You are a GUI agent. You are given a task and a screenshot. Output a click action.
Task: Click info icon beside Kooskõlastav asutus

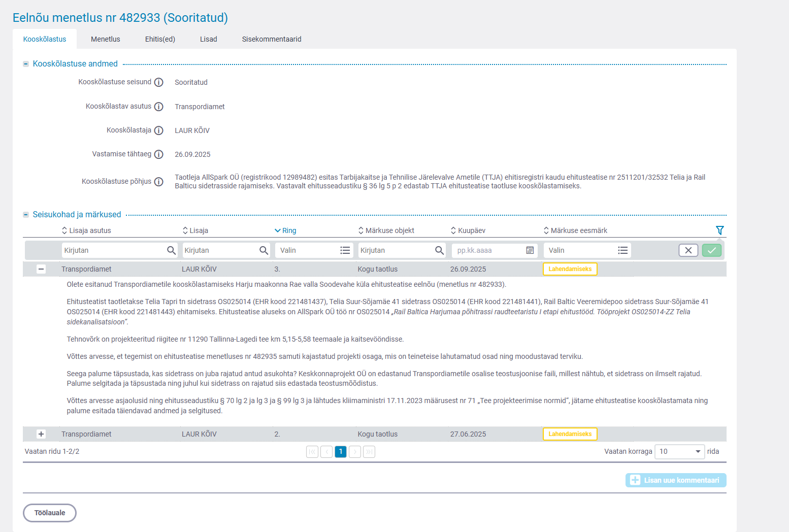pos(159,107)
